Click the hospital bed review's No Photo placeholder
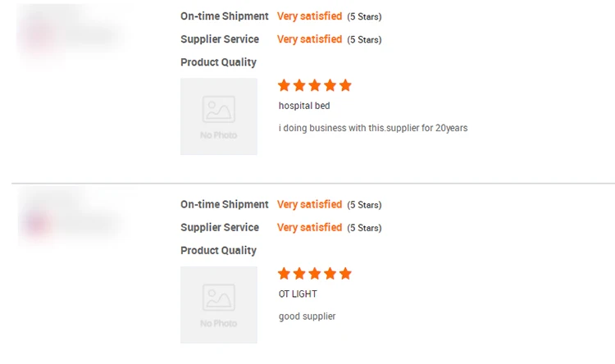The image size is (615, 364). coord(219,116)
